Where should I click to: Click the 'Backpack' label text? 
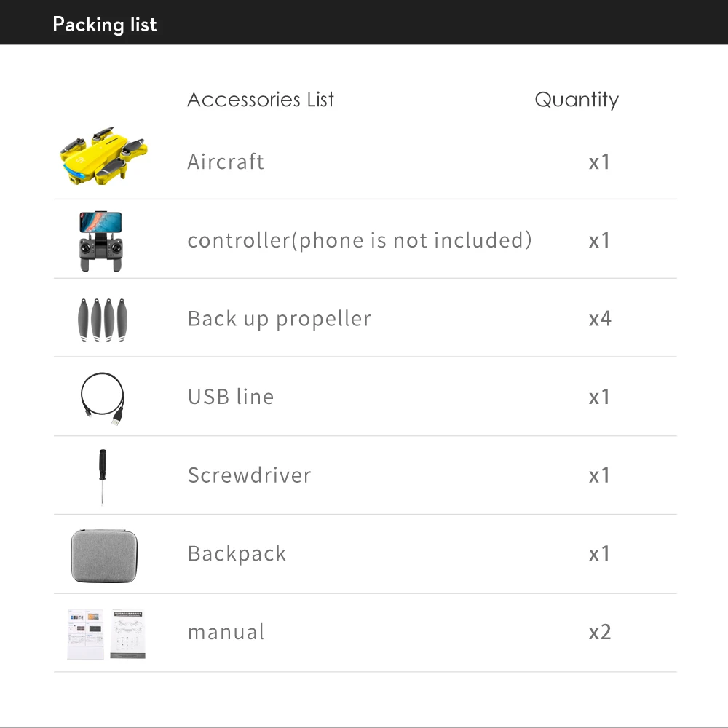pyautogui.click(x=237, y=554)
